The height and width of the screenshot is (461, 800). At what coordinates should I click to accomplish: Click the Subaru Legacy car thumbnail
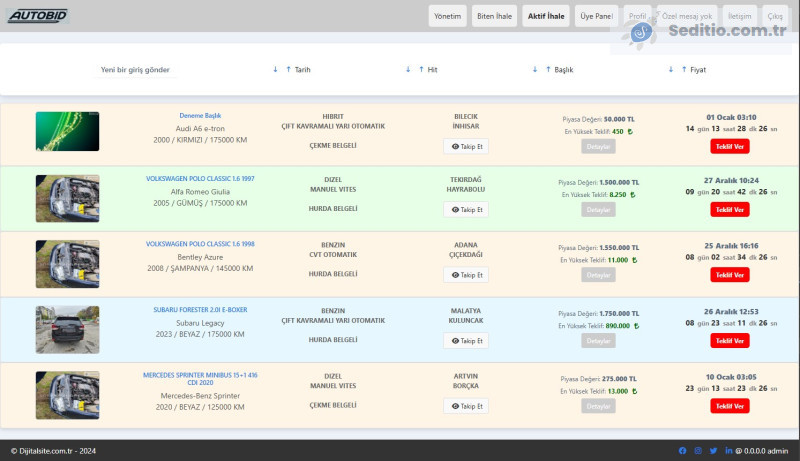coord(67,328)
